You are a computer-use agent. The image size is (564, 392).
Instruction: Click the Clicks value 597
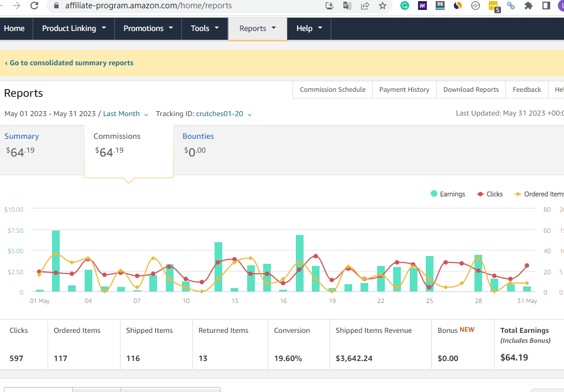point(16,359)
